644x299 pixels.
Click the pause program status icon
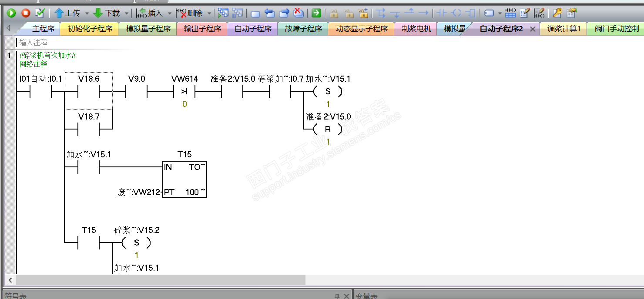coord(237,13)
